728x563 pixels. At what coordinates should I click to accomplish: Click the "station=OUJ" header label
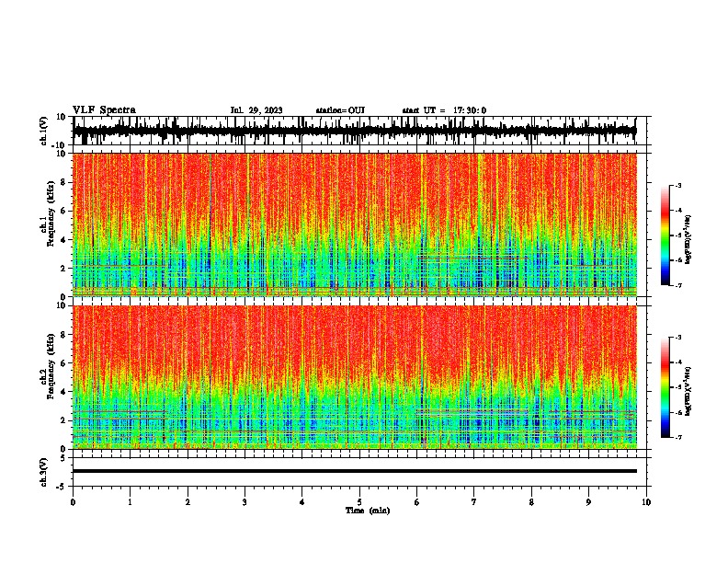pyautogui.click(x=340, y=110)
